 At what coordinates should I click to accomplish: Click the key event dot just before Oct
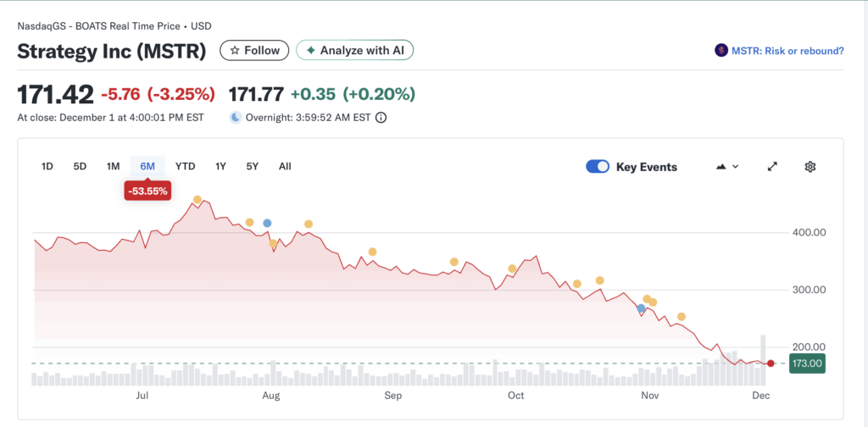point(512,269)
